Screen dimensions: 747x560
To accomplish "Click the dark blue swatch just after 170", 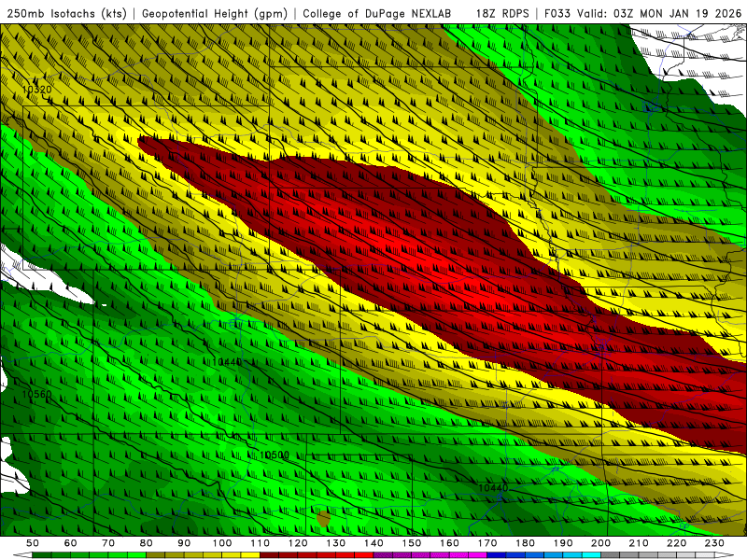I will coord(497,555).
